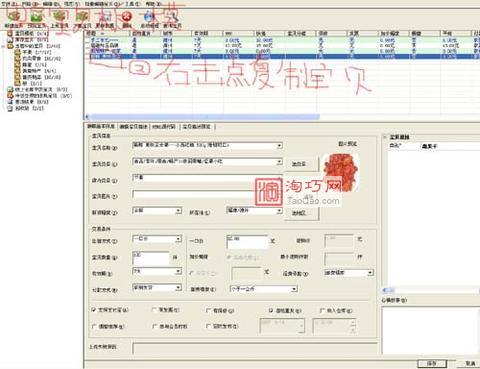Open the 帮助 (Help) menu
The image size is (480, 369).
(153, 4)
